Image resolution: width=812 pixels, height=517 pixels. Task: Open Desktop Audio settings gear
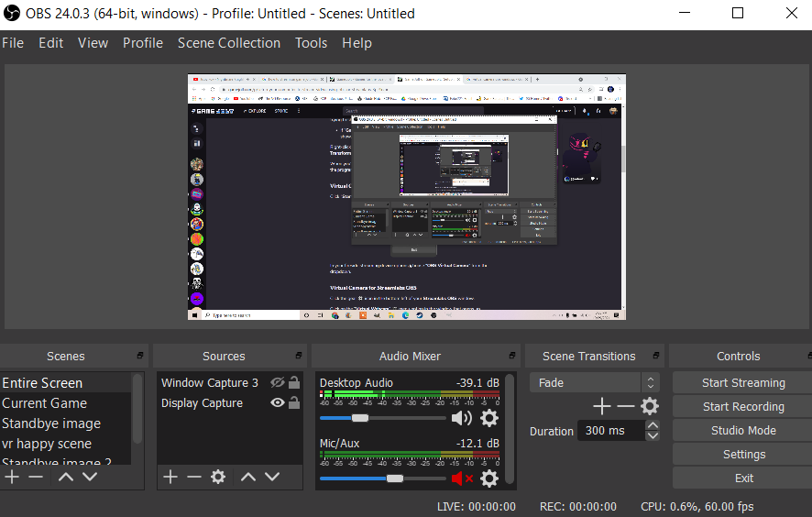coord(489,418)
